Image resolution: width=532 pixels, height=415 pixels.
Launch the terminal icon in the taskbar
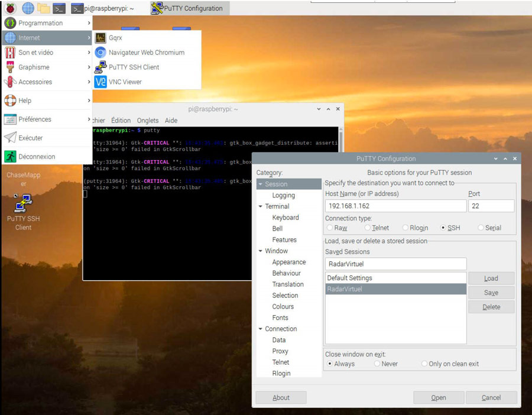click(59, 8)
